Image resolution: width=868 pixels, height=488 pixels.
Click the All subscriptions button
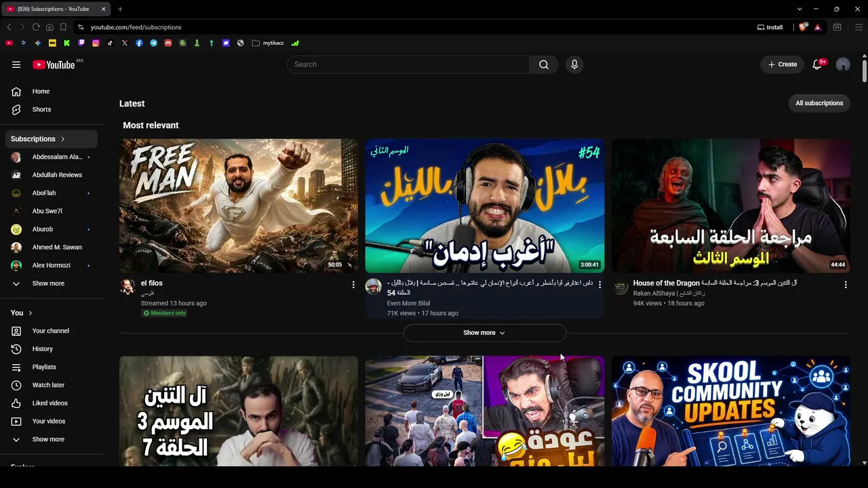pos(819,103)
